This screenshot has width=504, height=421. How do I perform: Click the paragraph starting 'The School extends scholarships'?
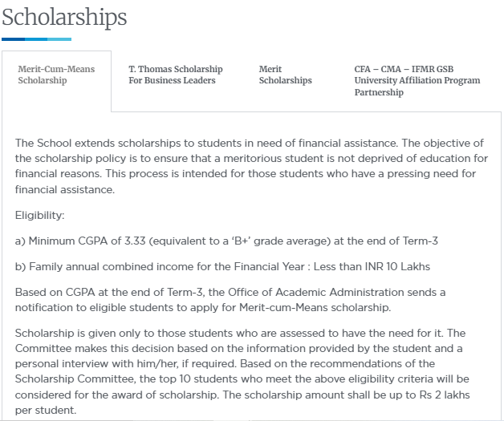coord(249,166)
